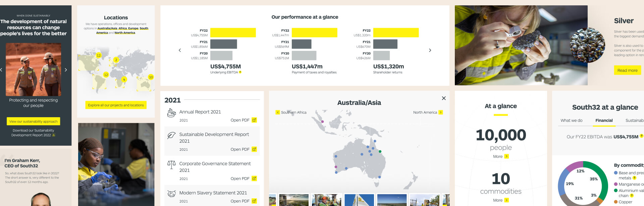Switch to the What we do tab
The width and height of the screenshot is (644, 206).
point(571,121)
